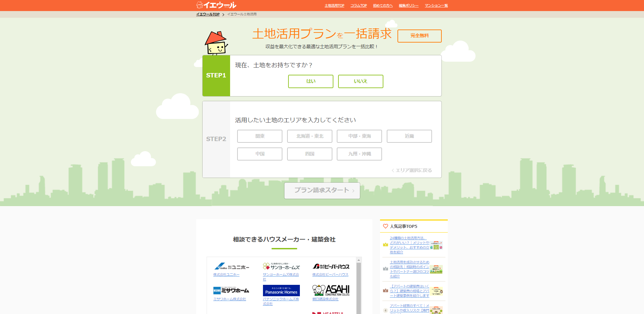Open first-ranked article thumbnail in 人気記事TOP5

(x=436, y=245)
